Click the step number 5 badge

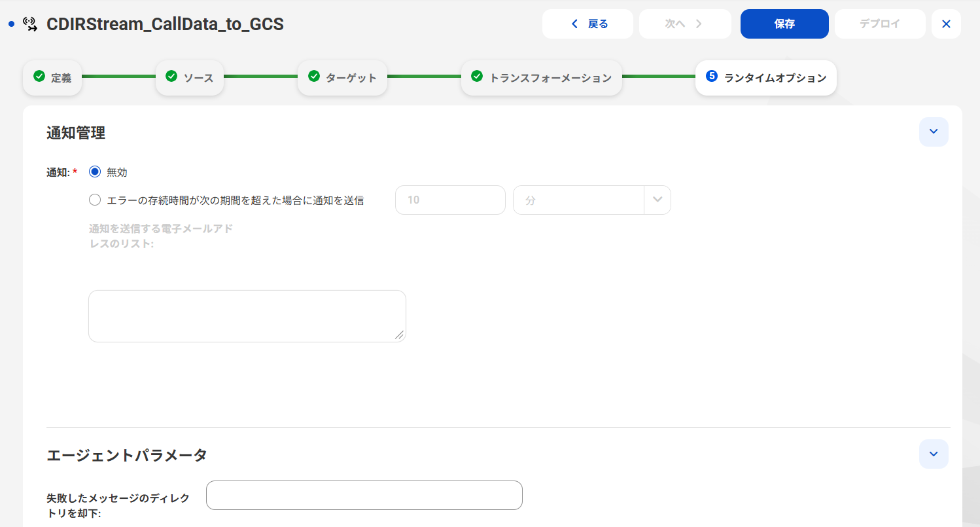coord(712,77)
